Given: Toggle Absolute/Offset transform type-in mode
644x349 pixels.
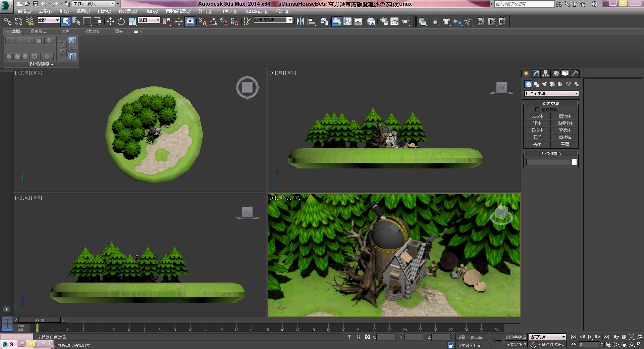Looking at the screenshot, I should click(367, 337).
